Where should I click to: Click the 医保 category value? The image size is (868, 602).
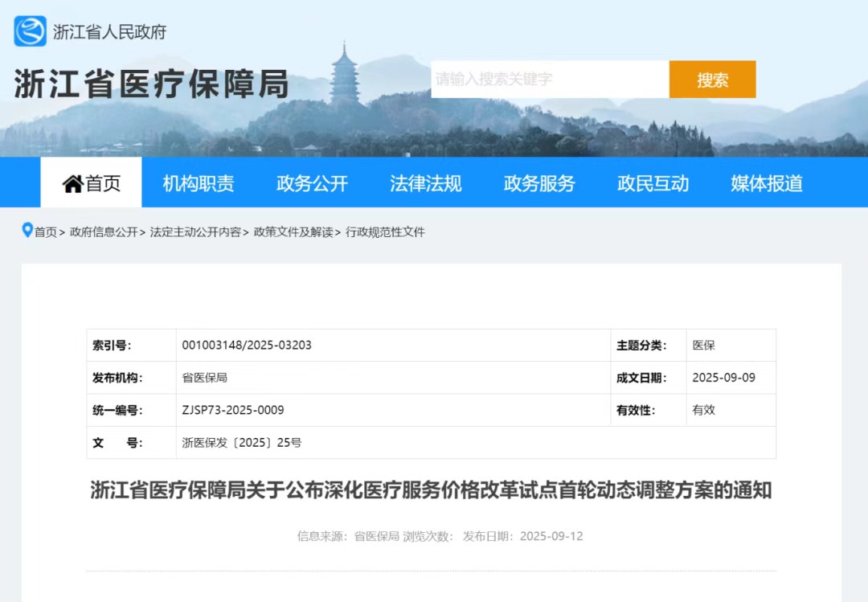coord(703,346)
